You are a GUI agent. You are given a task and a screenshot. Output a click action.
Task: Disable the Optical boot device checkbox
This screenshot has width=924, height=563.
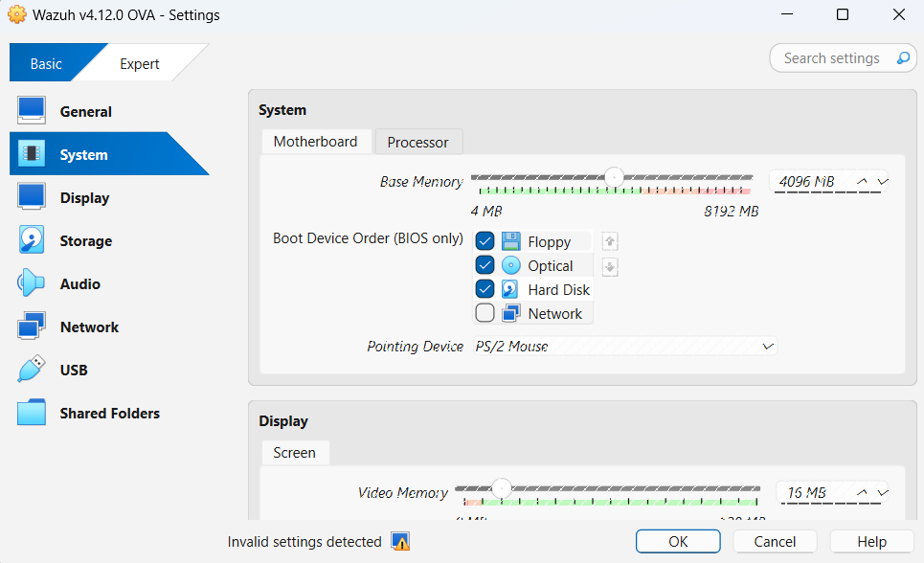[485, 265]
